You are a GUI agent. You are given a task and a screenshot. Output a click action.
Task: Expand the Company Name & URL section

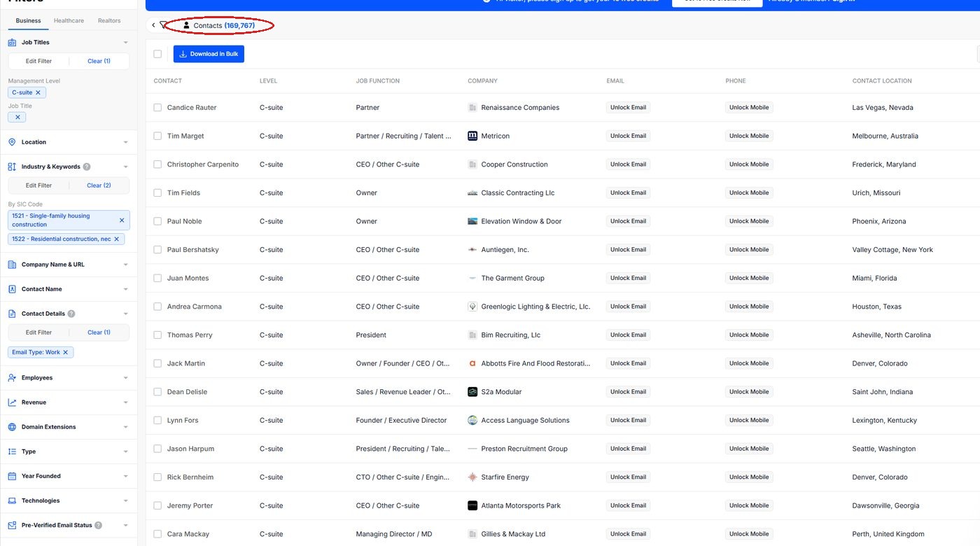[125, 265]
